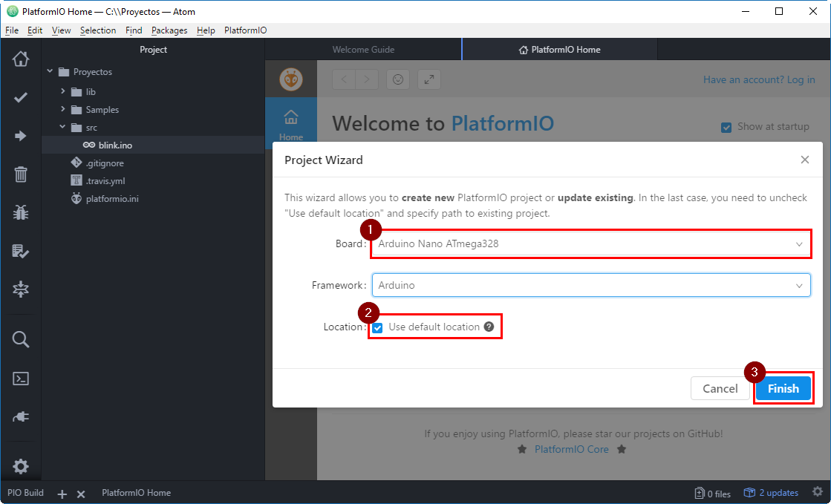Image resolution: width=831 pixels, height=504 pixels.
Task: Open the Find menu
Action: click(x=134, y=30)
